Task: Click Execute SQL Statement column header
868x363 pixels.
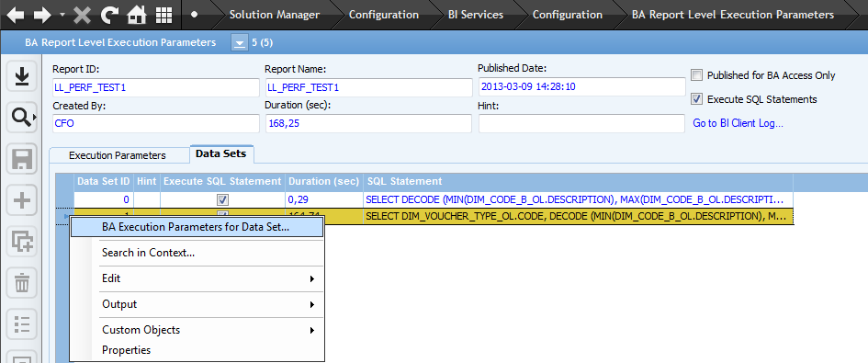Action: click(x=222, y=181)
